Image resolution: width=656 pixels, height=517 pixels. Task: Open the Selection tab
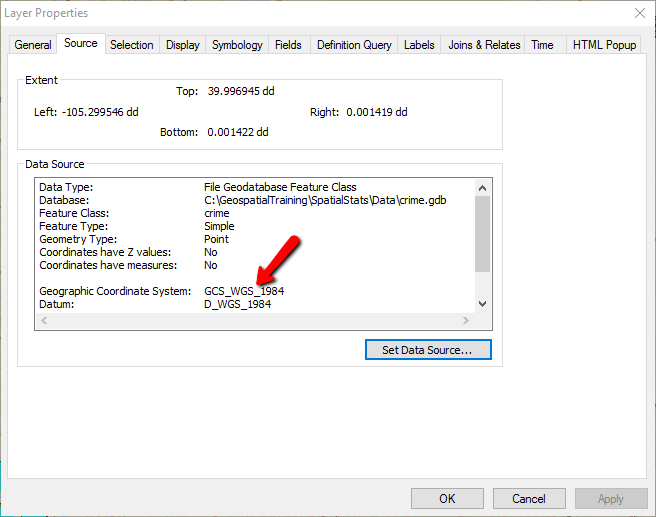click(132, 45)
